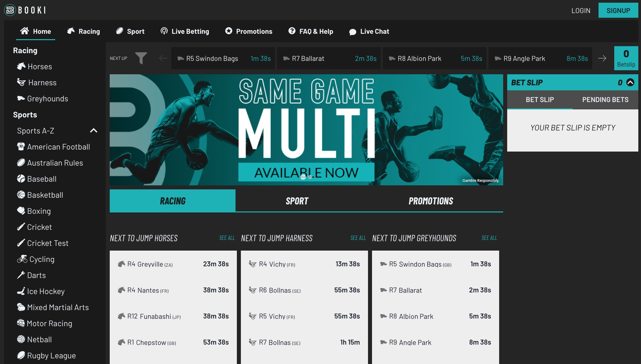Open the Live Betting menu item
The width and height of the screenshot is (641, 364).
185,31
